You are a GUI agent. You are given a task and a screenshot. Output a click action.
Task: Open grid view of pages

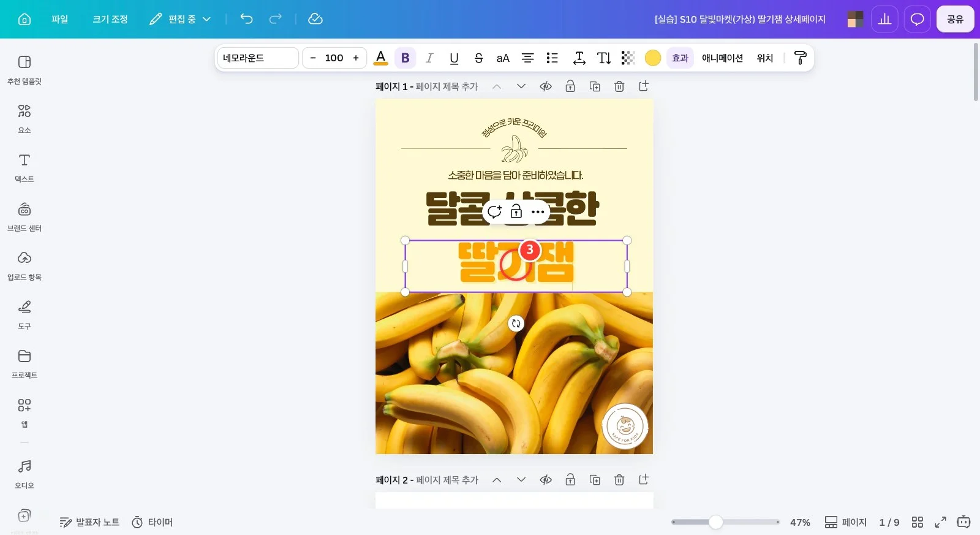pyautogui.click(x=917, y=522)
